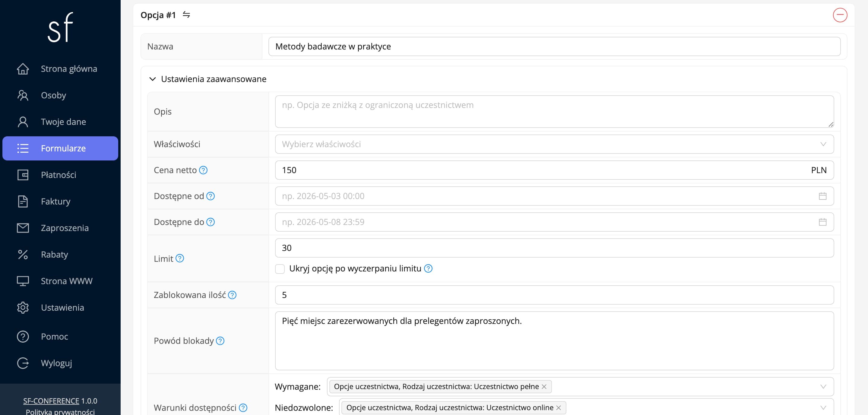868x415 pixels.
Task: Click the Nazwa input field
Action: pos(554,46)
